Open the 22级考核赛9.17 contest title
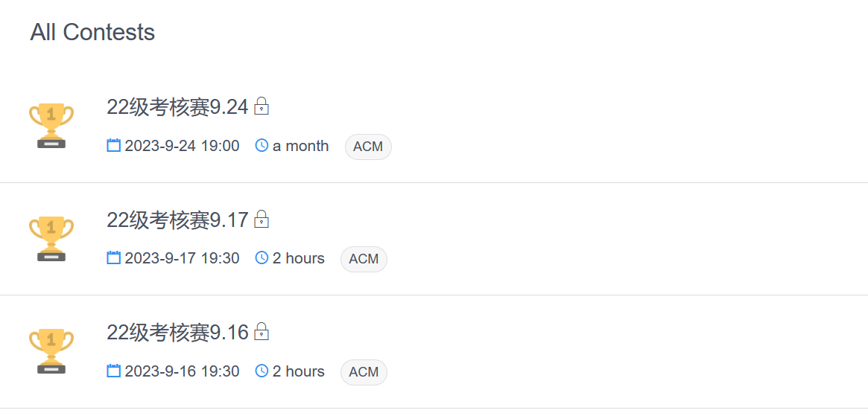868x416 pixels. pyautogui.click(x=177, y=220)
